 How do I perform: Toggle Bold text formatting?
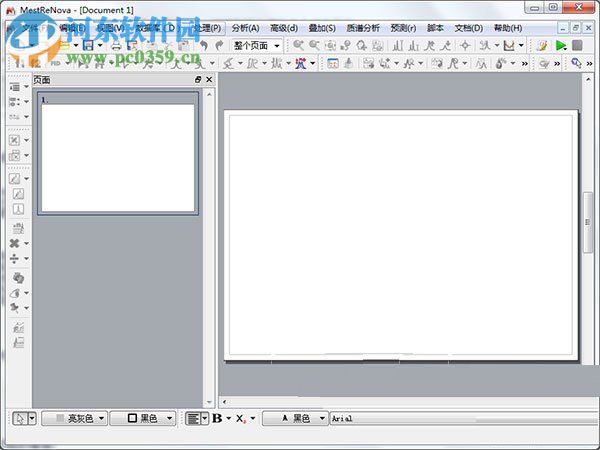coord(217,418)
